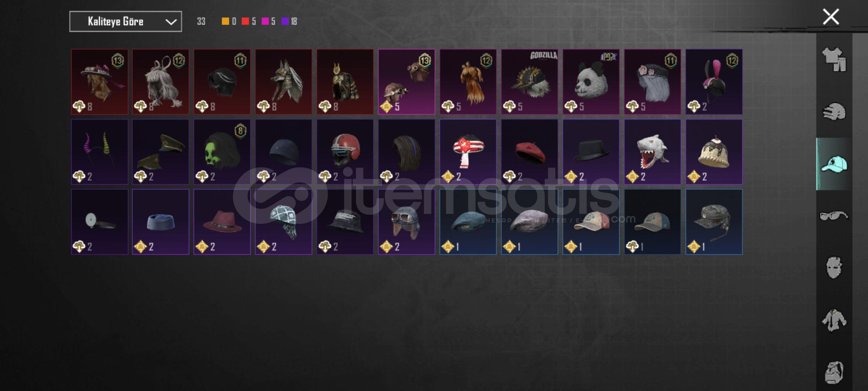This screenshot has width=868, height=391.
Task: Select the pilot goggles leather cap
Action: tap(407, 222)
